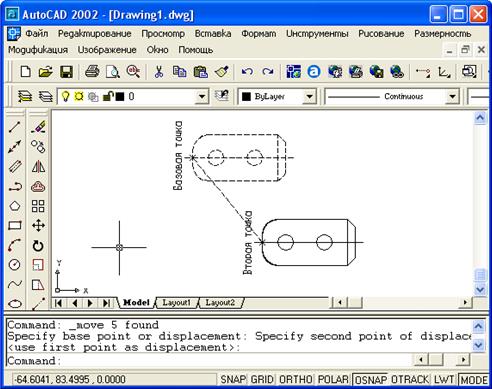The image size is (492, 389).
Task: Undo the last action
Action: coord(247,72)
